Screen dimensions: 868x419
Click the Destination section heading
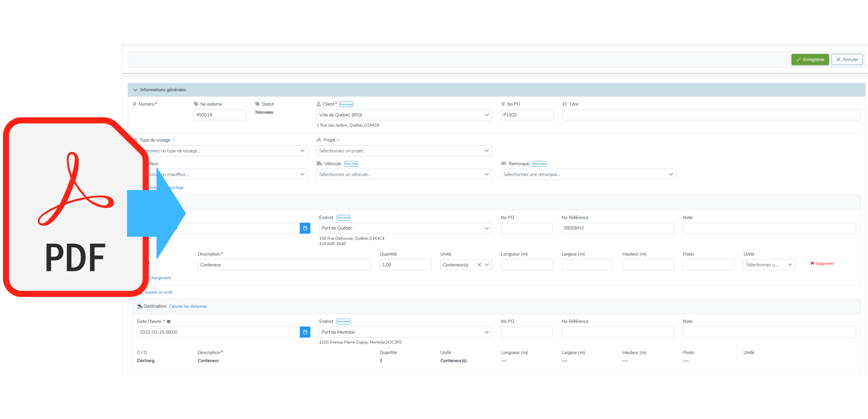(155, 306)
